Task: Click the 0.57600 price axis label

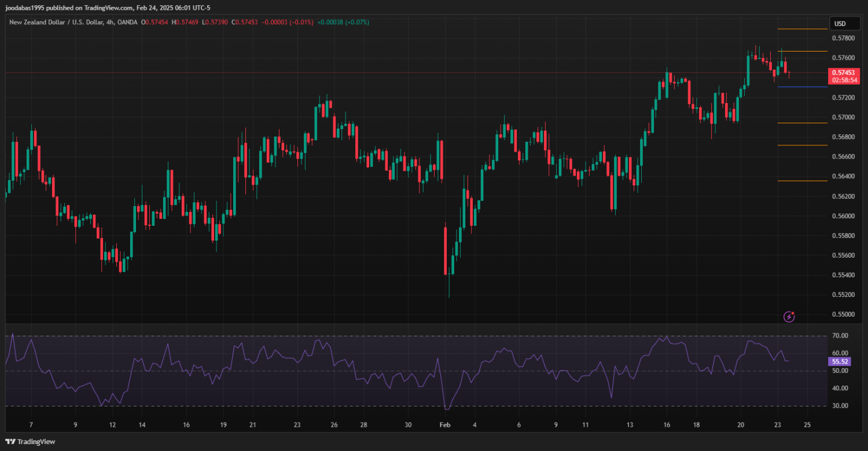Action: tap(843, 58)
